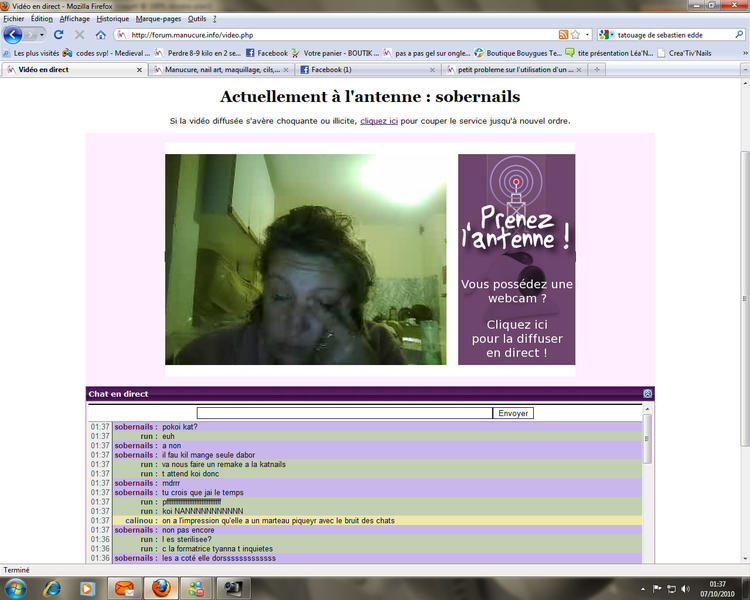This screenshot has width=750, height=600.
Task: Go to the home page icon
Action: [x=101, y=34]
